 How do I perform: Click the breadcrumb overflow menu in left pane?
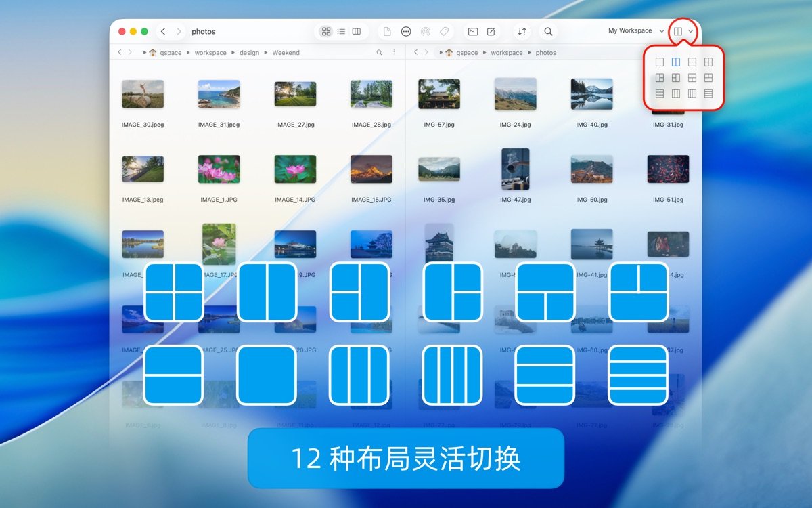pos(394,52)
